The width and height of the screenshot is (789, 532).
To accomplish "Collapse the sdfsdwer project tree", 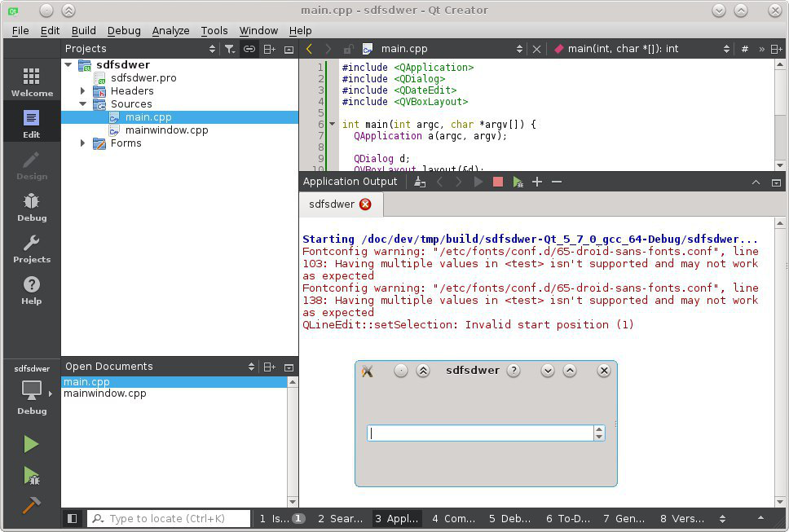I will [x=68, y=65].
